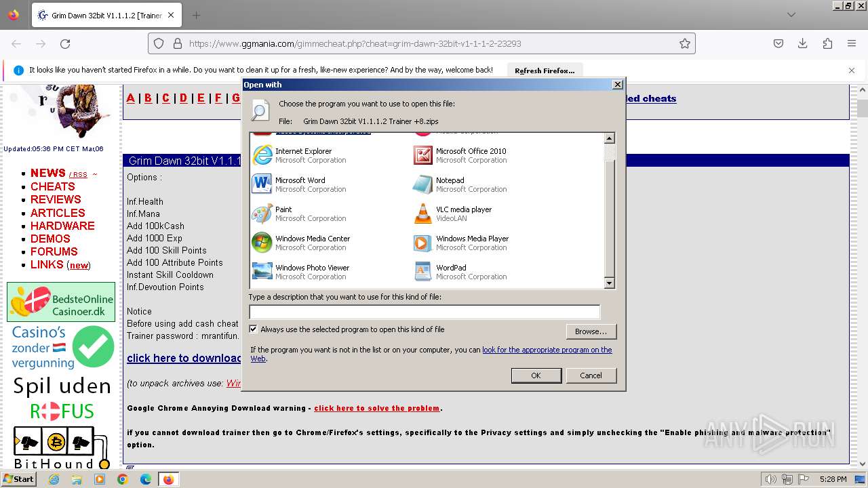Viewport: 868px width, 488px height.
Task: Click program list scrollbar up arrow
Action: (609, 138)
